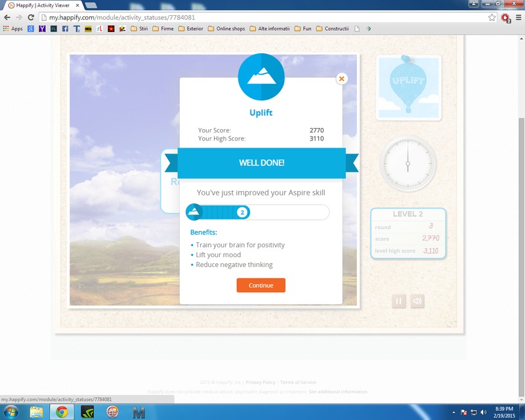Go back to the previous page

coord(7,18)
